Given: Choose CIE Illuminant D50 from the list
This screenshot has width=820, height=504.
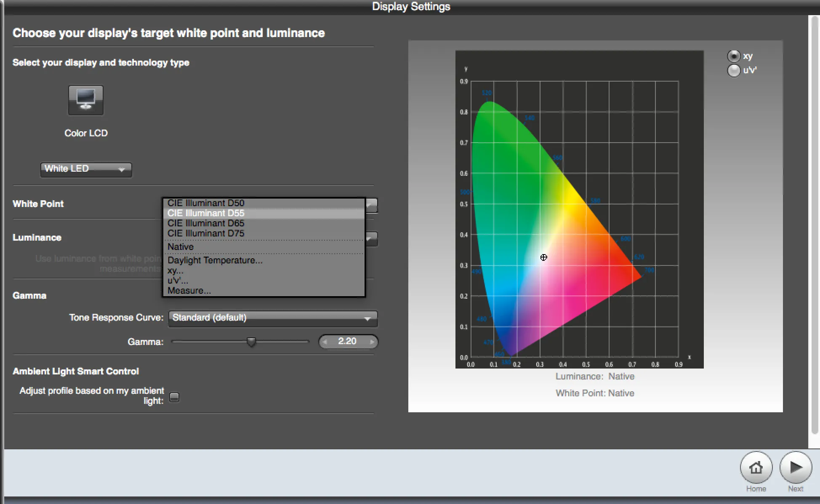Looking at the screenshot, I should click(x=264, y=203).
